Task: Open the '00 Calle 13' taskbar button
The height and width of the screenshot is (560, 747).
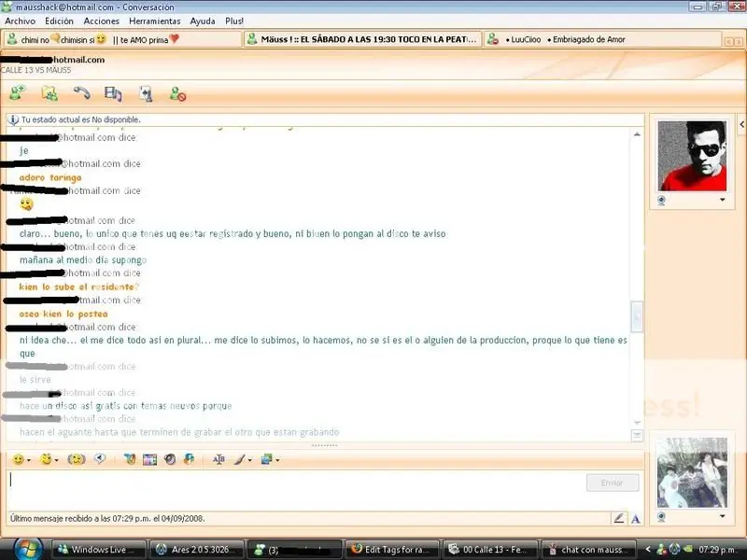Action: click(x=490, y=550)
